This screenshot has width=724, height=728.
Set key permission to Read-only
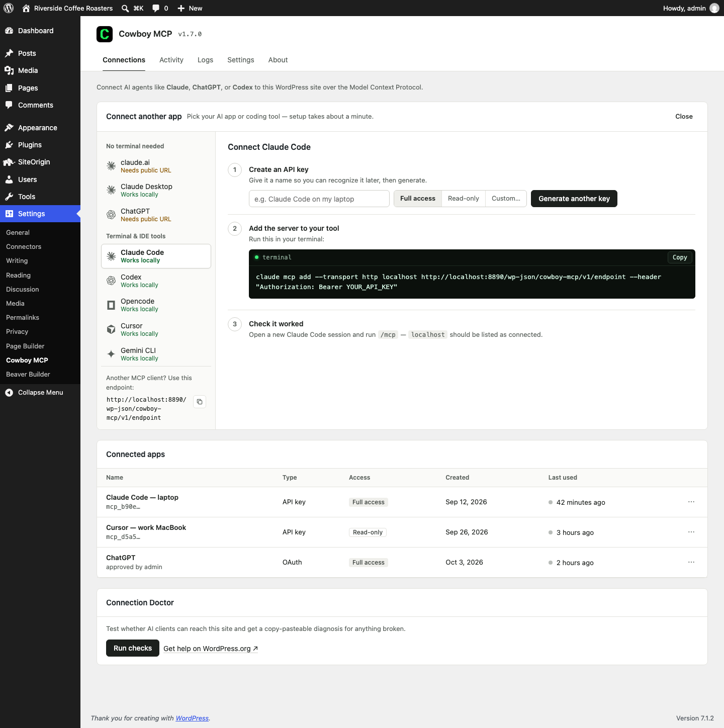click(464, 199)
